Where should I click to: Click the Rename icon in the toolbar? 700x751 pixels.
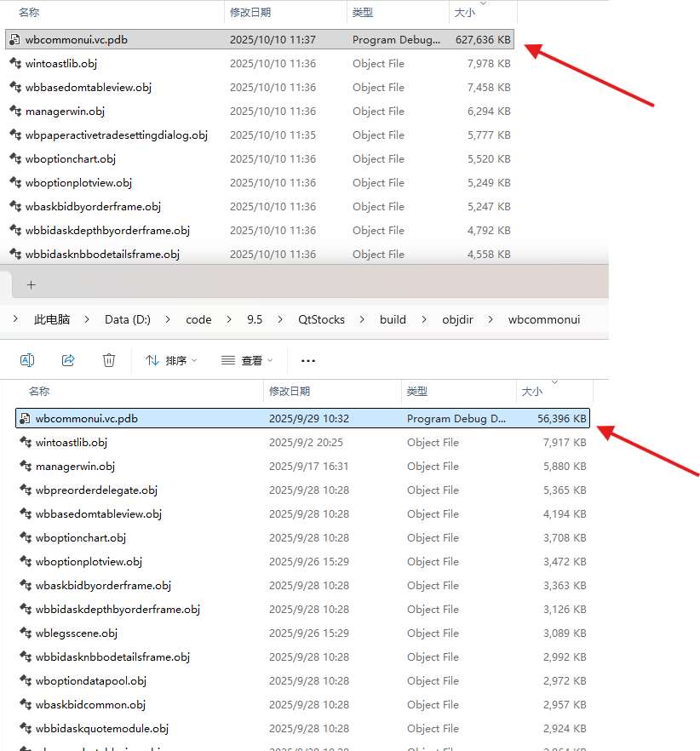pos(27,360)
